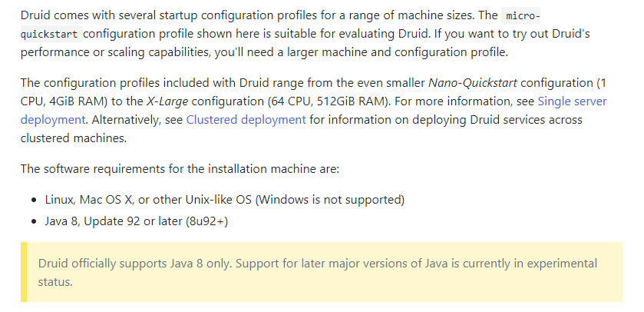Open the Single server link

tap(572, 101)
